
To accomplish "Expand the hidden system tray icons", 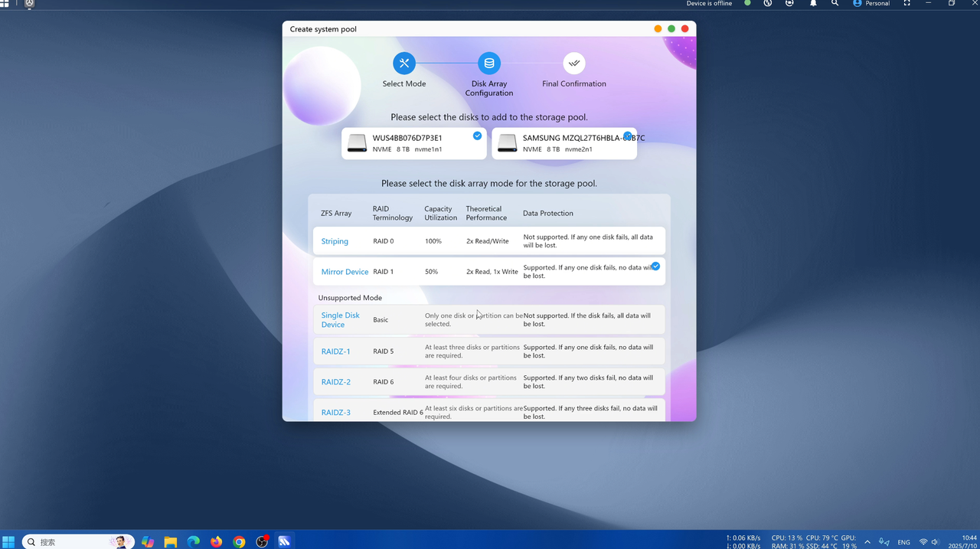I will 867,541.
